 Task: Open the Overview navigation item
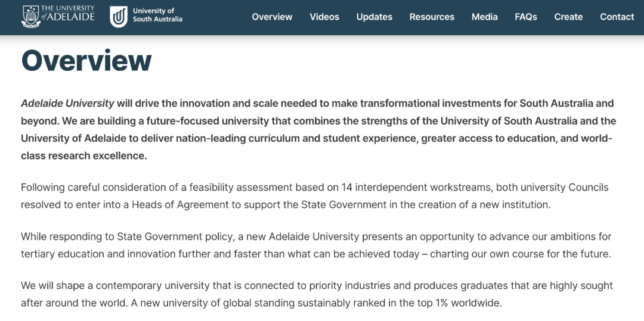[x=272, y=17]
